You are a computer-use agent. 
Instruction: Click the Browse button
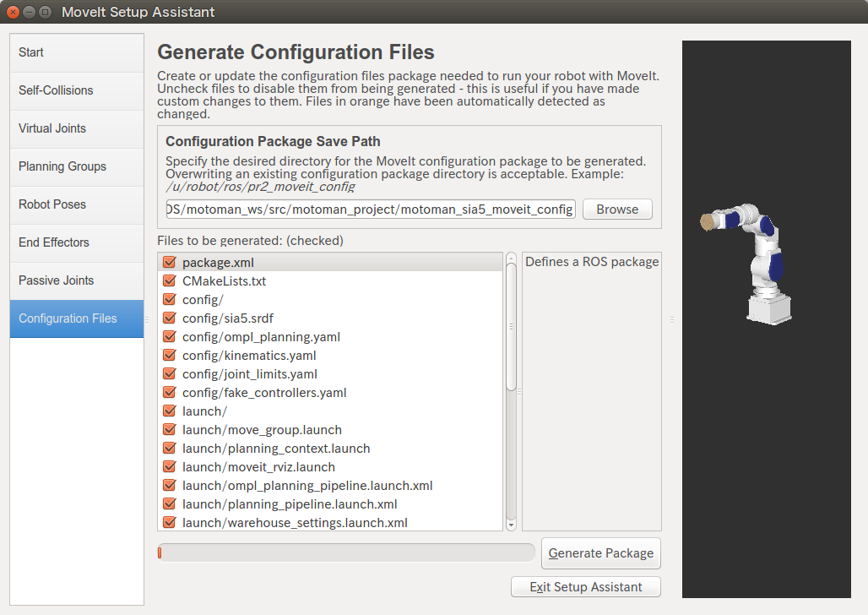click(x=617, y=210)
